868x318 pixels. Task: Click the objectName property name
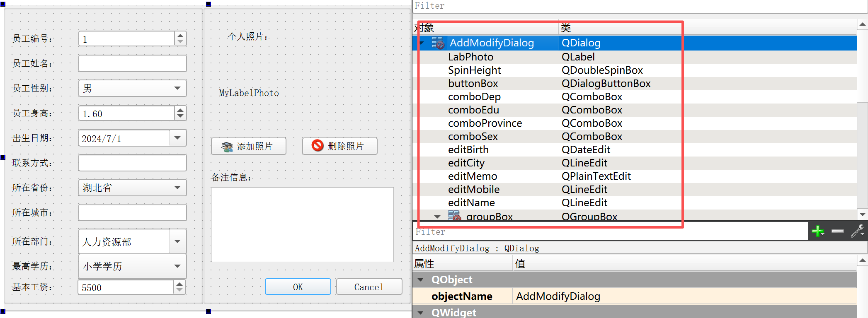tap(462, 296)
